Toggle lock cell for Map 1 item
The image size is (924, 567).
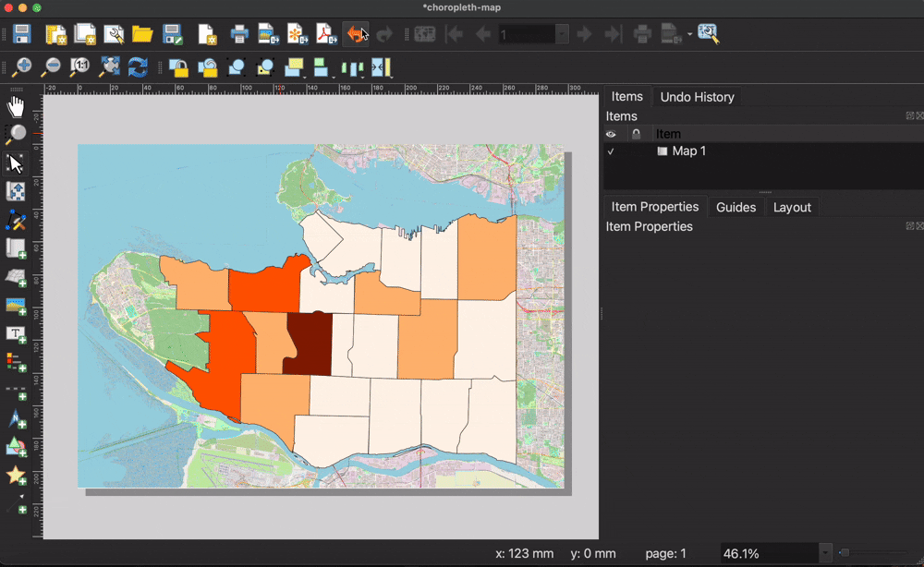[636, 151]
